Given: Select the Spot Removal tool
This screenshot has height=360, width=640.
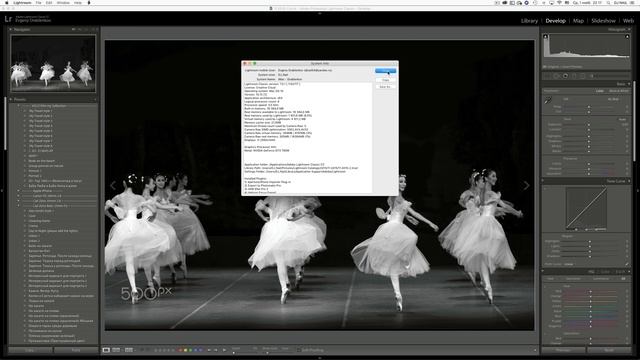Looking at the screenshot, I should tap(556, 76).
